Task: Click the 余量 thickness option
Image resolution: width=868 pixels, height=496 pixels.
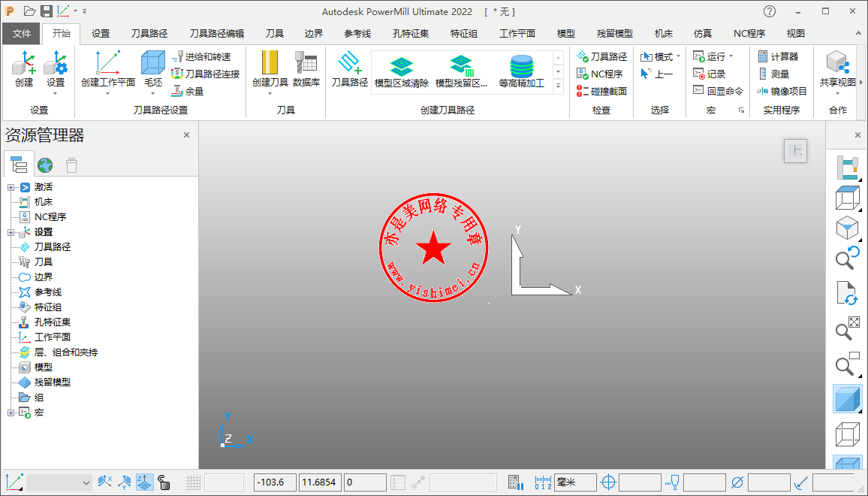Action: click(188, 91)
